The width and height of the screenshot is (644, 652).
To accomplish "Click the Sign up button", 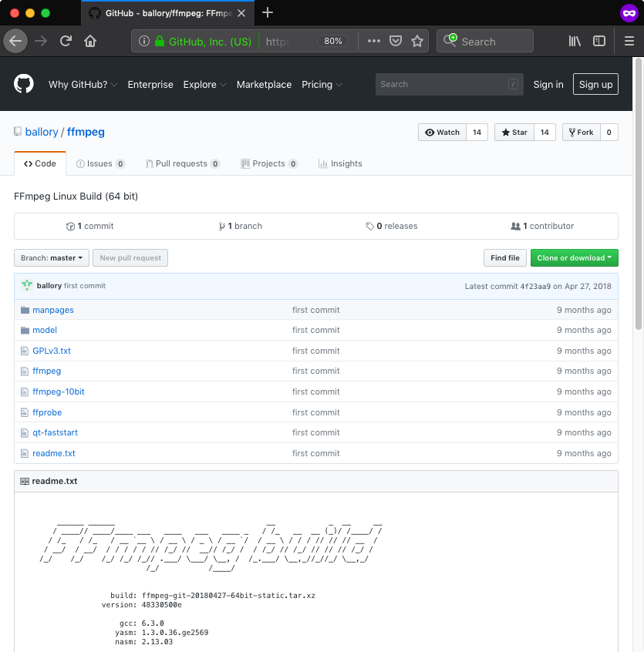I will coord(595,84).
